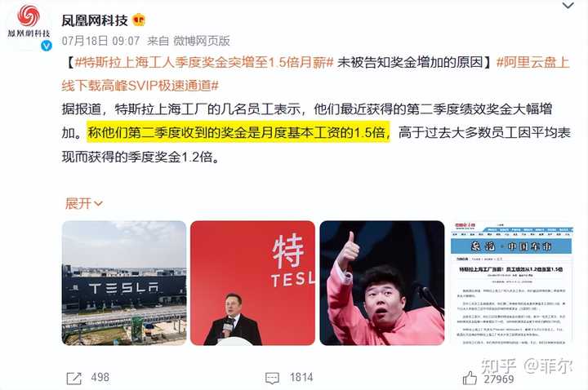Viewport: 588px width, 390px height.
Task: Expand full post text with 展开
Action: coord(83,203)
